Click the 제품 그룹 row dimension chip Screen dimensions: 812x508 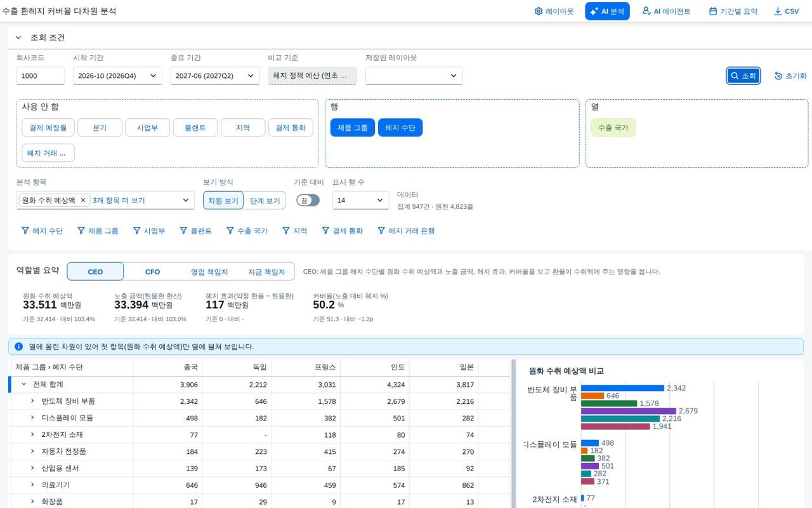click(352, 128)
